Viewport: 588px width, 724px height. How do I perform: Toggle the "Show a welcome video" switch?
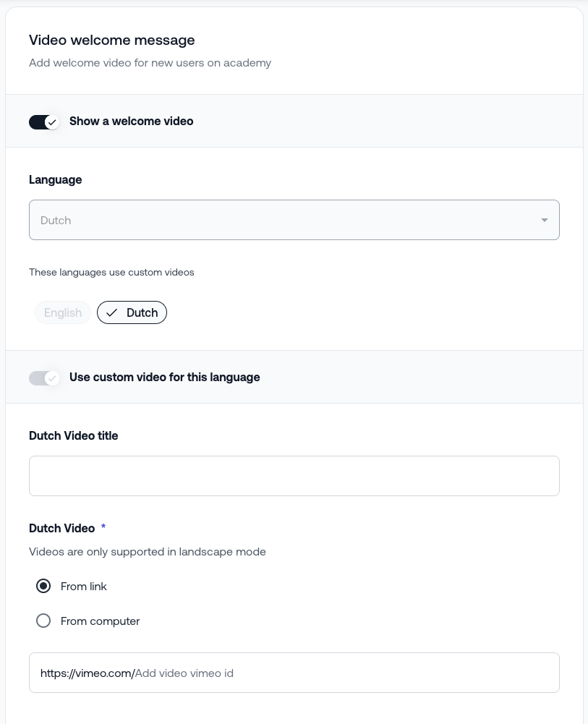pyautogui.click(x=43, y=122)
